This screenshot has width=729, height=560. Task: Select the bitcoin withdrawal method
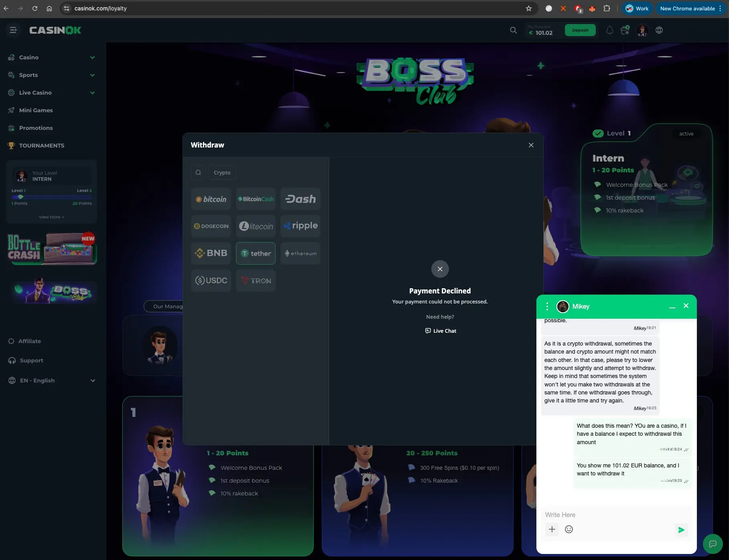click(x=211, y=199)
